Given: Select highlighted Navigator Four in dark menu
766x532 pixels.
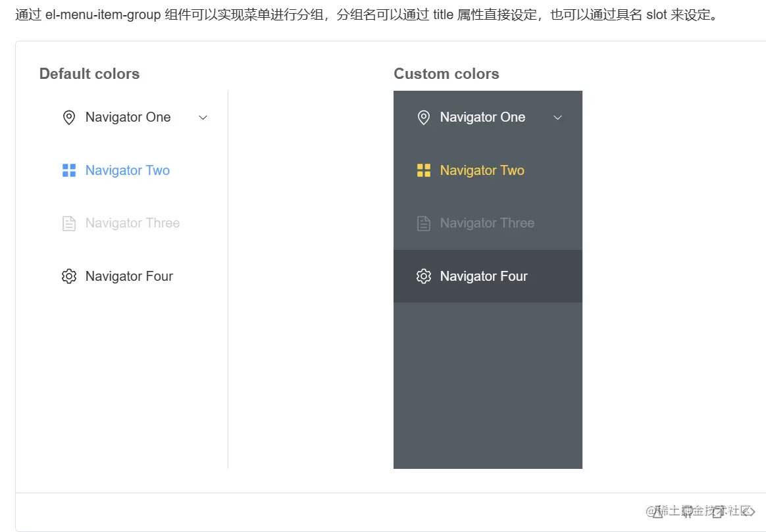Looking at the screenshot, I should pos(488,276).
